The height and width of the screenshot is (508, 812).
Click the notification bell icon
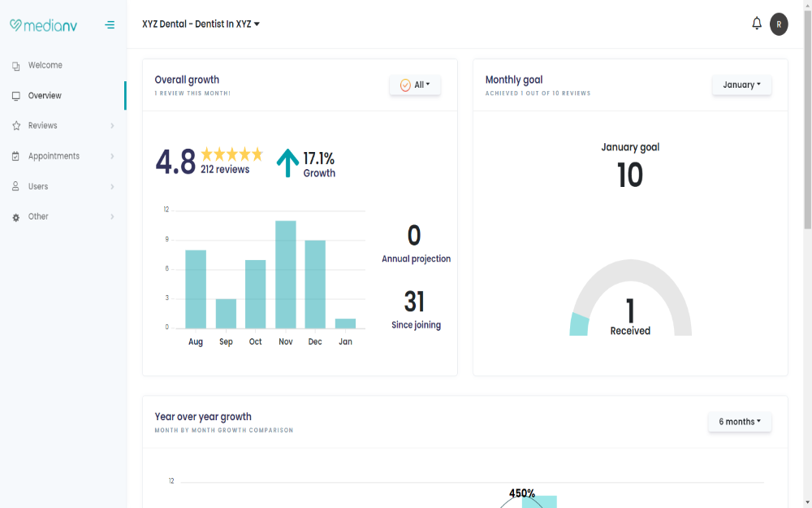(757, 24)
